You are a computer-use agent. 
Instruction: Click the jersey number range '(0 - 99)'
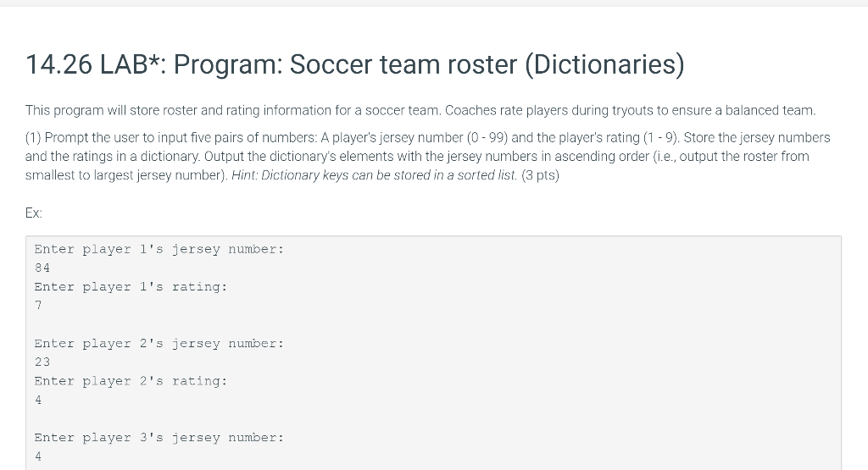[x=487, y=138]
